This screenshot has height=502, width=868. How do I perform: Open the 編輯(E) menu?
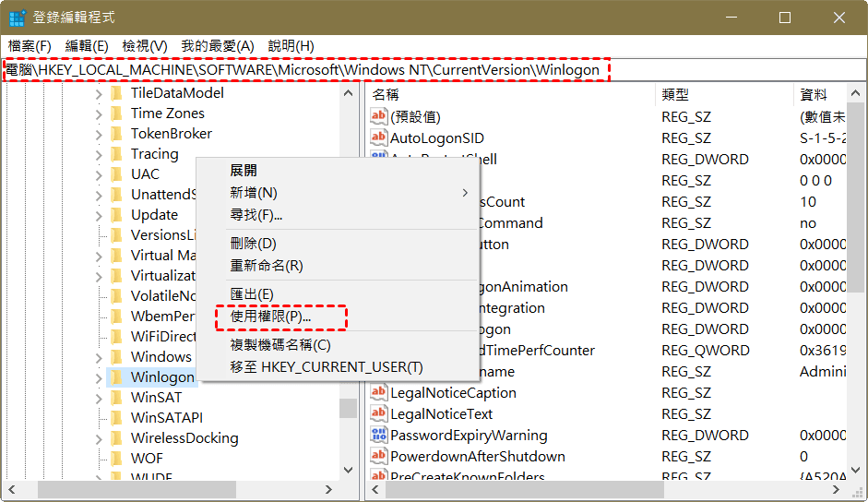[87, 46]
